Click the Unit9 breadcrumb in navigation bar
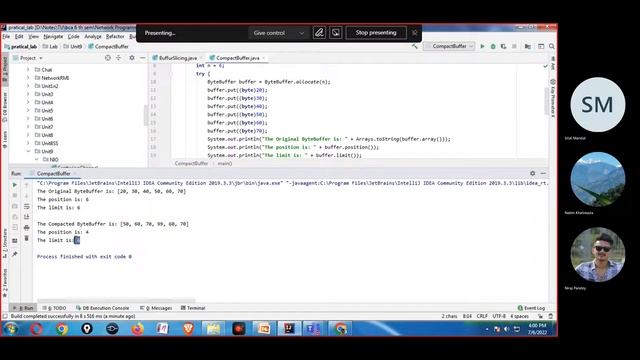Viewport: 640px width, 360px height. (x=73, y=47)
